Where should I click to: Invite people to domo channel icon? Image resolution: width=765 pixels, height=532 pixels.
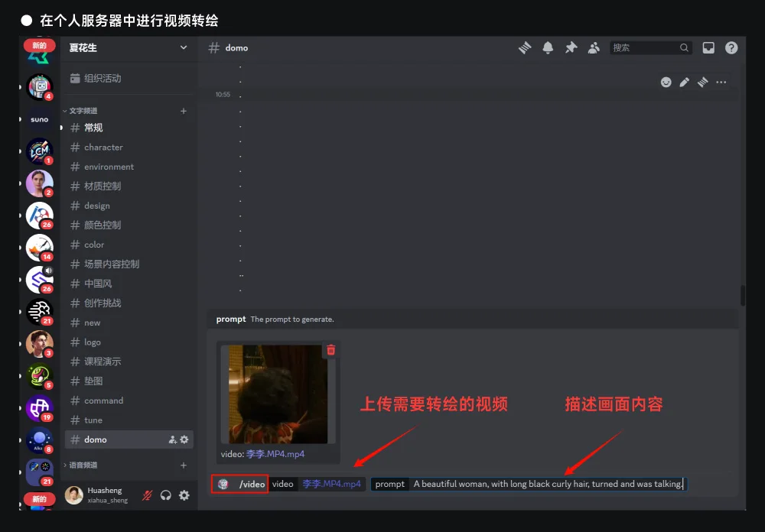tap(173, 440)
